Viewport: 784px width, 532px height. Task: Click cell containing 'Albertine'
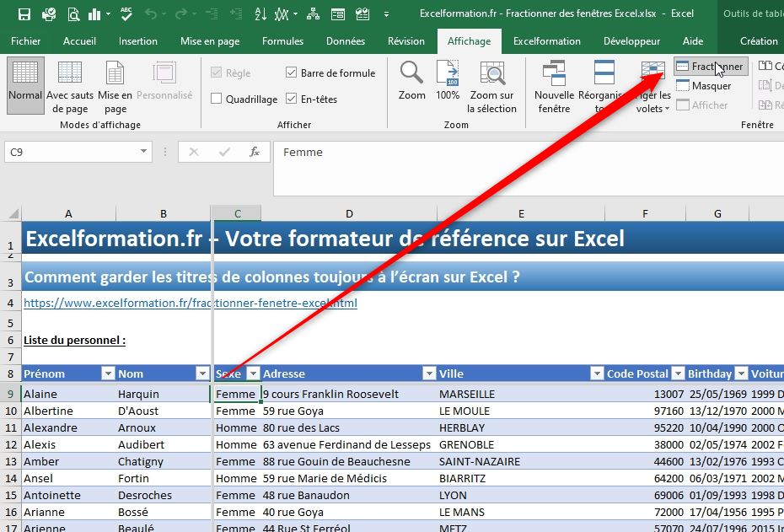coord(68,411)
